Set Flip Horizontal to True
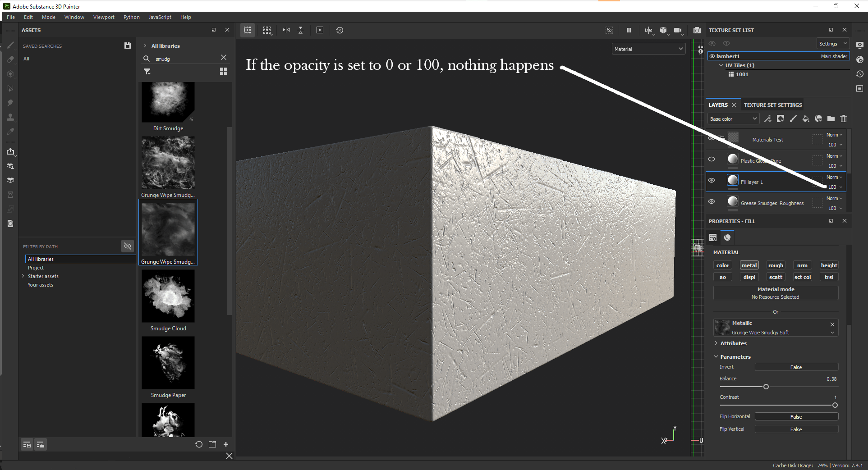The image size is (868, 470). 796,416
